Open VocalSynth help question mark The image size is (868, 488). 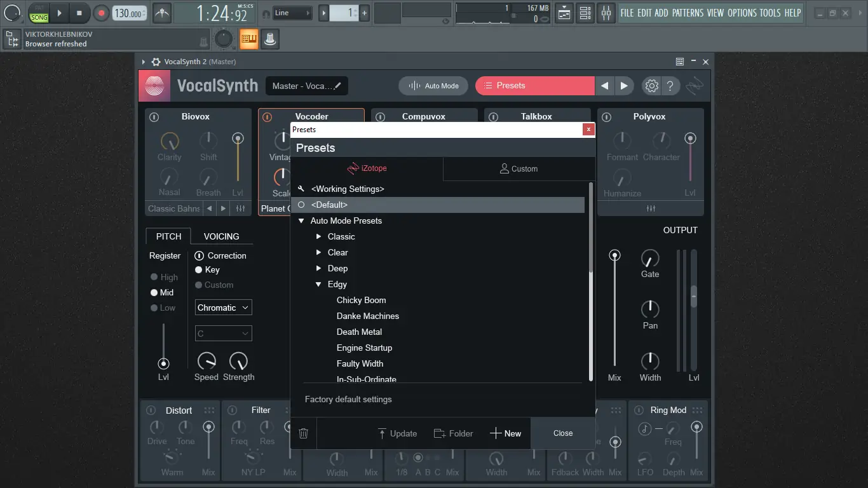pos(670,86)
